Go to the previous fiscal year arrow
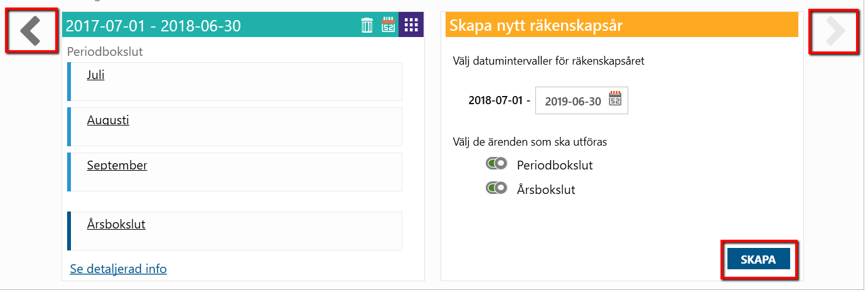868x295 pixels. click(x=30, y=31)
